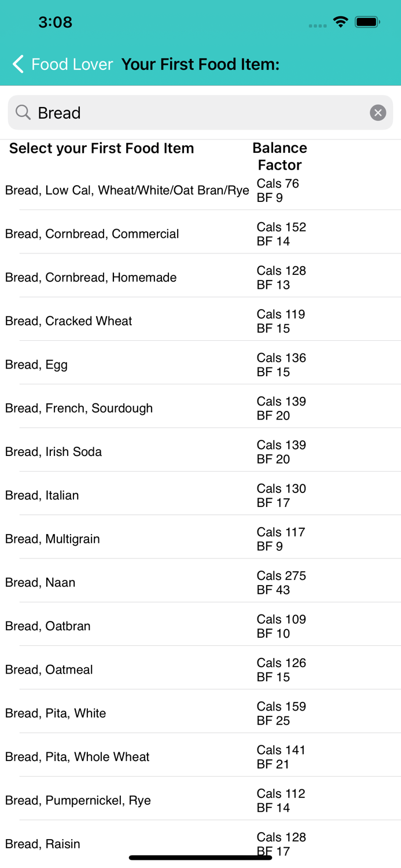
Task: Click the magnifying glass search icon
Action: [x=22, y=112]
